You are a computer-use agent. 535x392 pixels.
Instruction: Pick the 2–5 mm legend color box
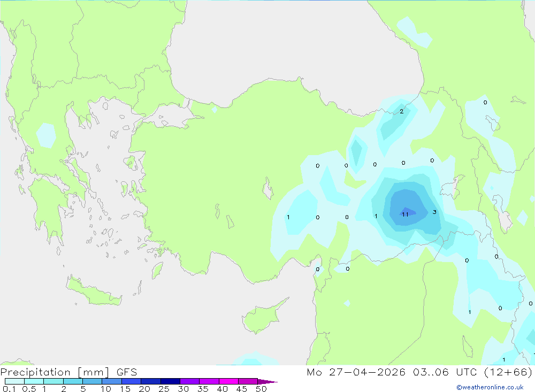tap(73, 381)
